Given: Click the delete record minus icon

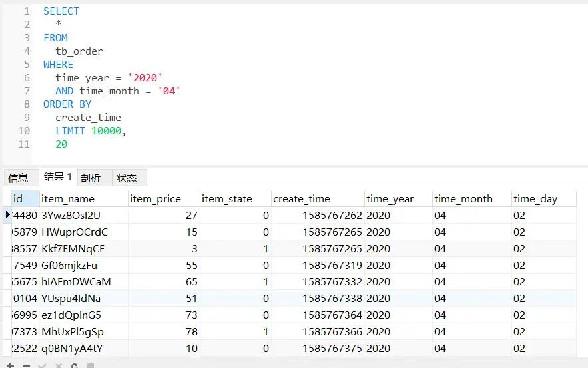Looking at the screenshot, I should coord(26,366).
